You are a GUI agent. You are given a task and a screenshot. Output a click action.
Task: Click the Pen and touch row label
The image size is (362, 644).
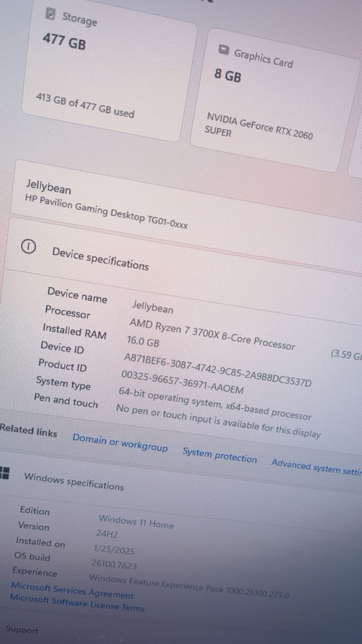(66, 400)
